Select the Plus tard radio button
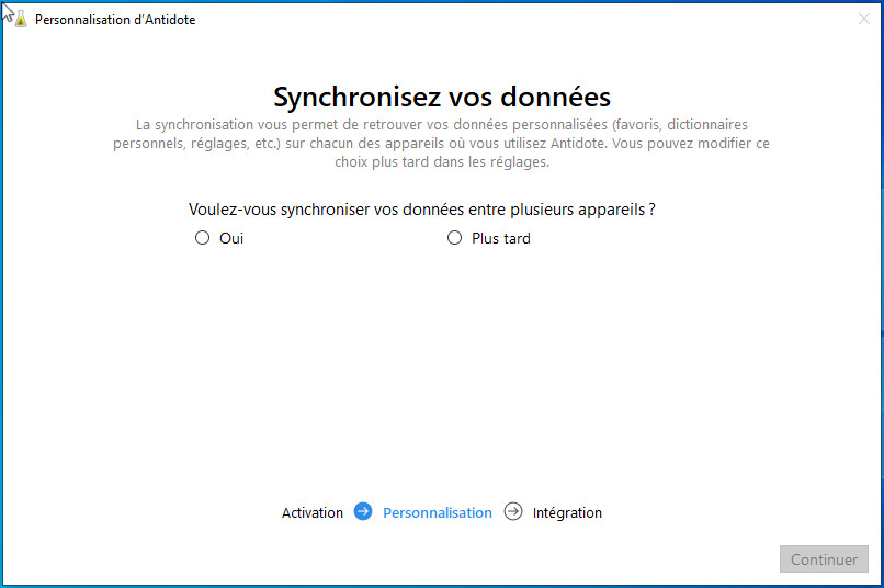The image size is (884, 588). tap(455, 238)
